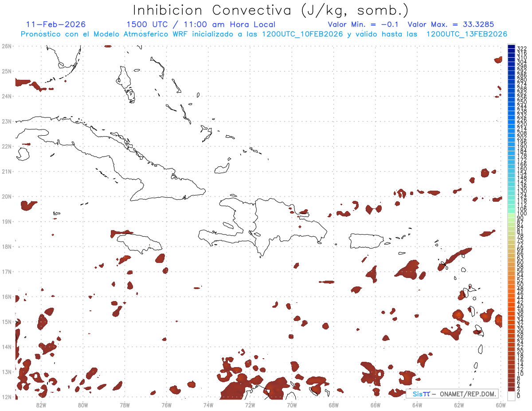Image resolution: width=532 pixels, height=411 pixels.
Task: Click the 23N latitude label
Action: (6, 121)
